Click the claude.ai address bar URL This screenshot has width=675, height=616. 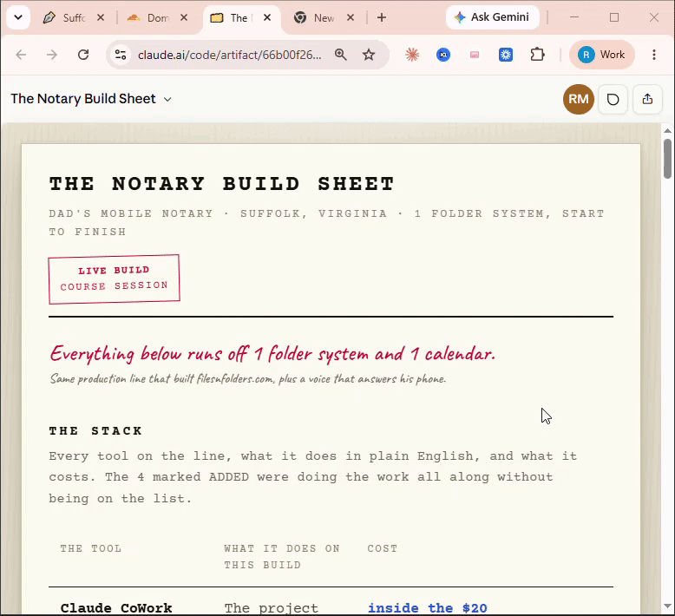[229, 55]
